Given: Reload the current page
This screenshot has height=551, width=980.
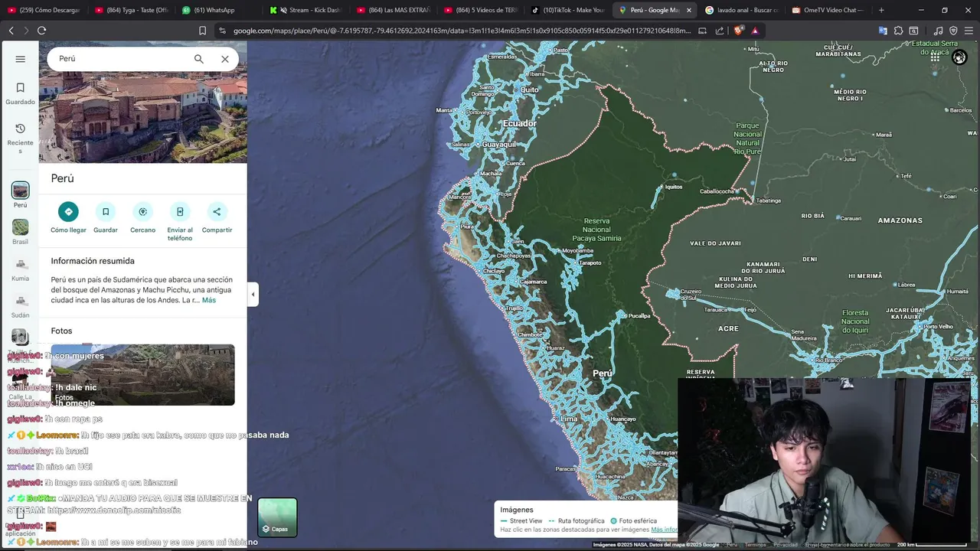Looking at the screenshot, I should (x=41, y=31).
